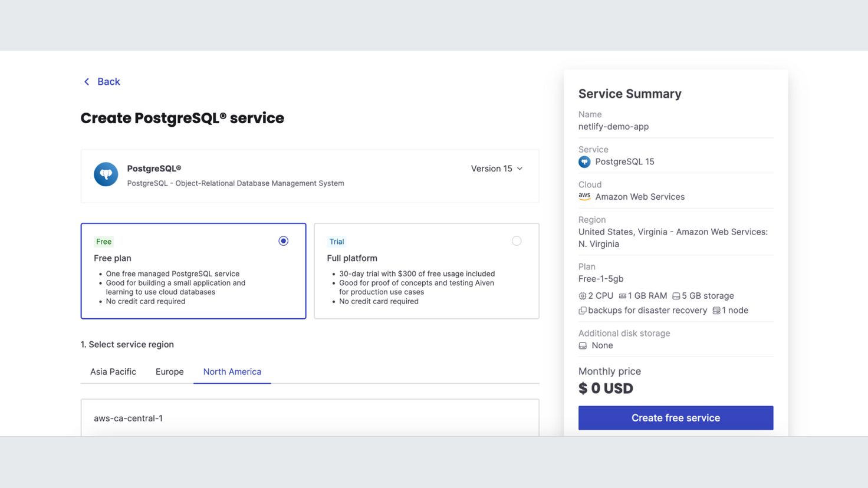Click the PostgreSQL icon in Service Summary
Viewport: 868px width, 488px height.
584,162
